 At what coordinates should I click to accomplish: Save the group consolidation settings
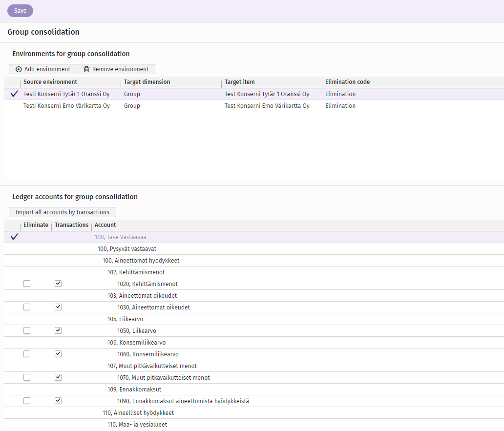tap(20, 11)
